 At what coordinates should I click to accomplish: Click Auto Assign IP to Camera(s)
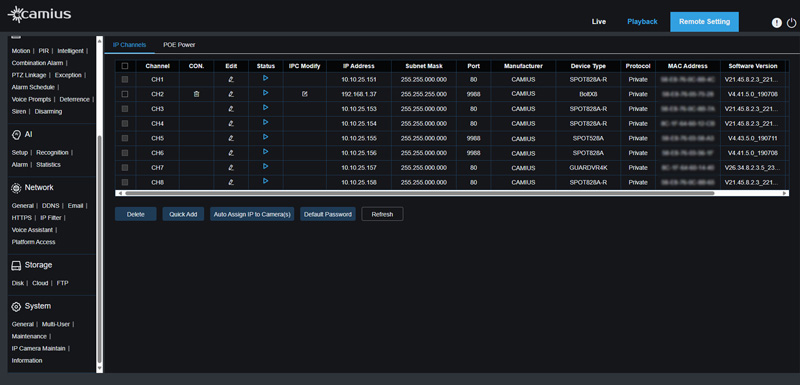click(252, 214)
